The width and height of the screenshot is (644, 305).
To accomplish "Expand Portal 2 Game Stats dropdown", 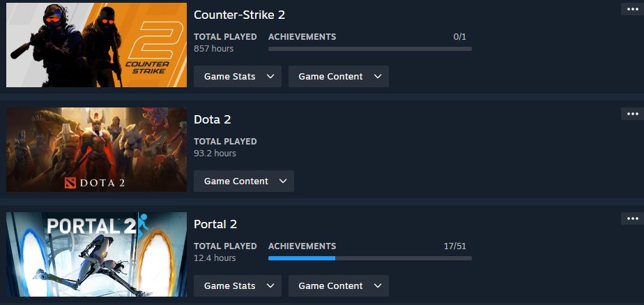I will tap(238, 285).
